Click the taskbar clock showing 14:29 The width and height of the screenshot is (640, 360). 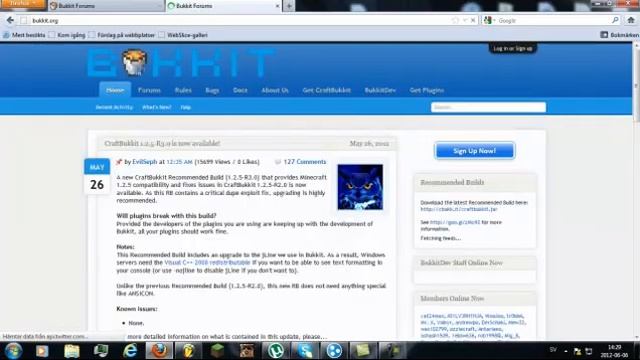[614, 351]
